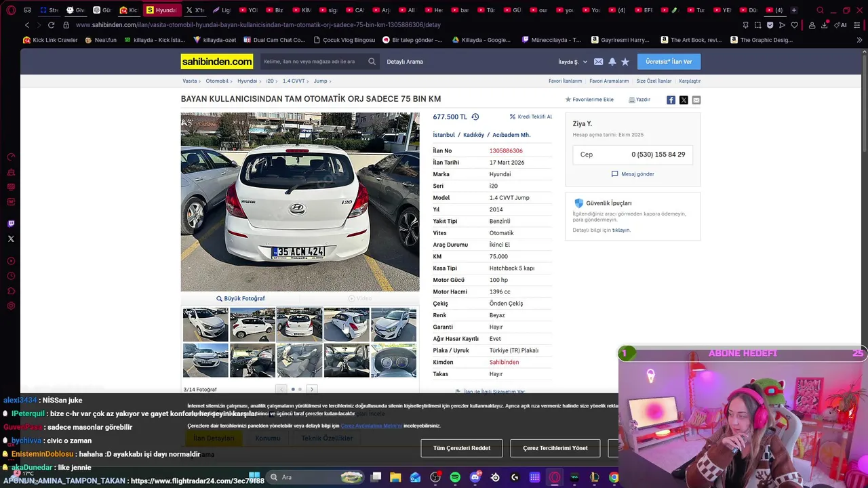Viewport: 868px width, 488px height.
Task: Click Tüm Çerezleri Reddet button
Action: [462, 448]
